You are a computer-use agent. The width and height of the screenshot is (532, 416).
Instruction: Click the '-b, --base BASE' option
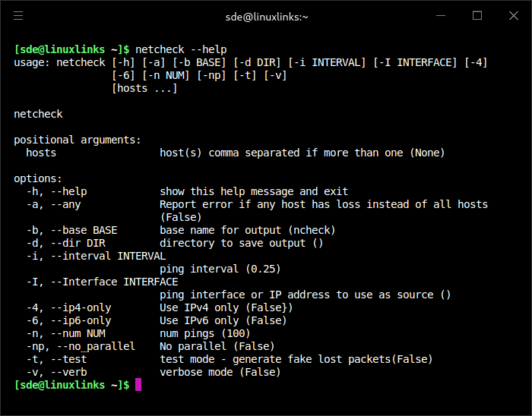71,230
